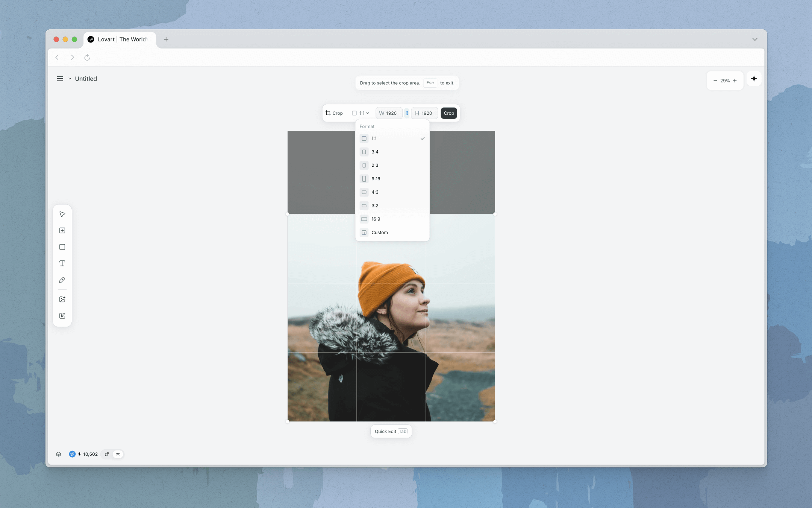
Task: Open the video generator tool
Action: 62,316
